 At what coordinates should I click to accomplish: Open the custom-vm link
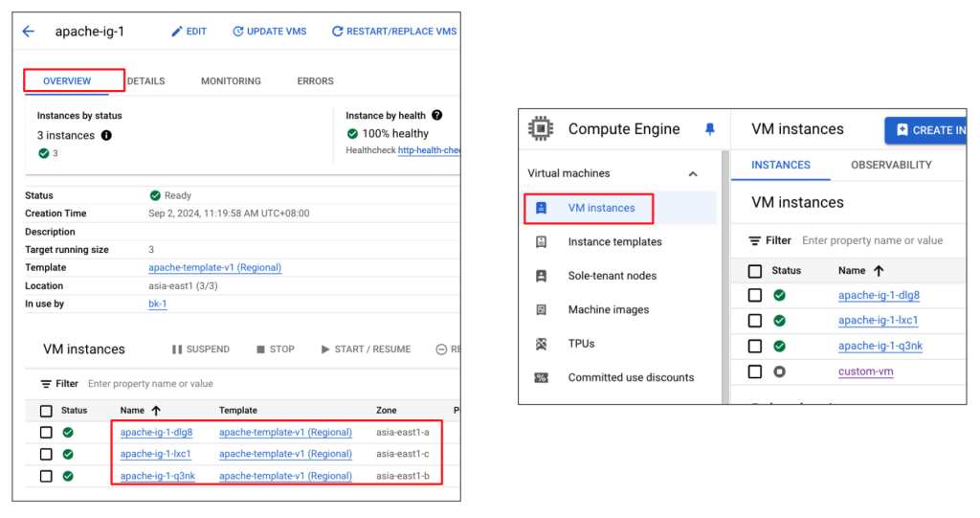click(865, 372)
